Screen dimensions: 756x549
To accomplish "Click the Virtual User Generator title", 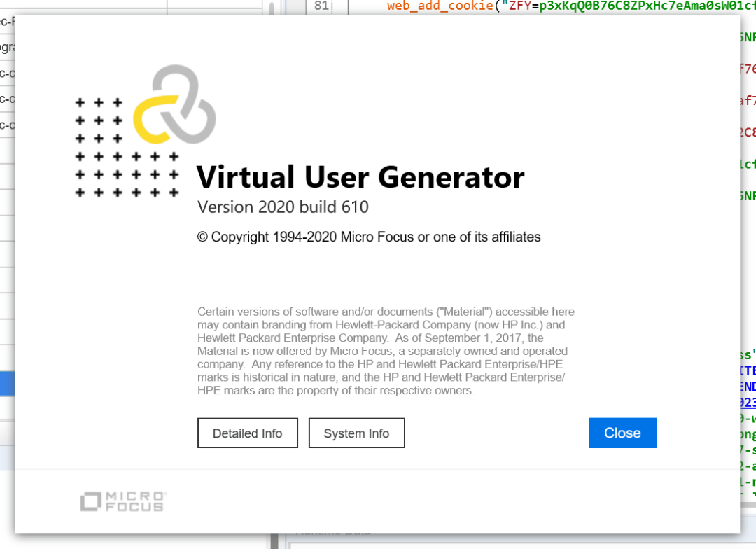I will (x=360, y=177).
